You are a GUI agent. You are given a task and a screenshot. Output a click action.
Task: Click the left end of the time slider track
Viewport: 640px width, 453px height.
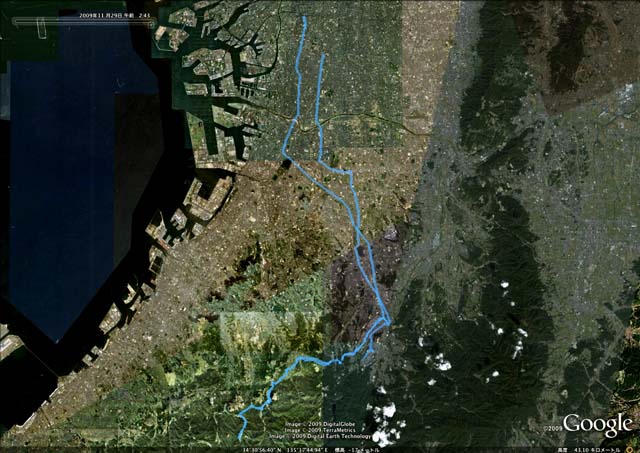[x=15, y=21]
